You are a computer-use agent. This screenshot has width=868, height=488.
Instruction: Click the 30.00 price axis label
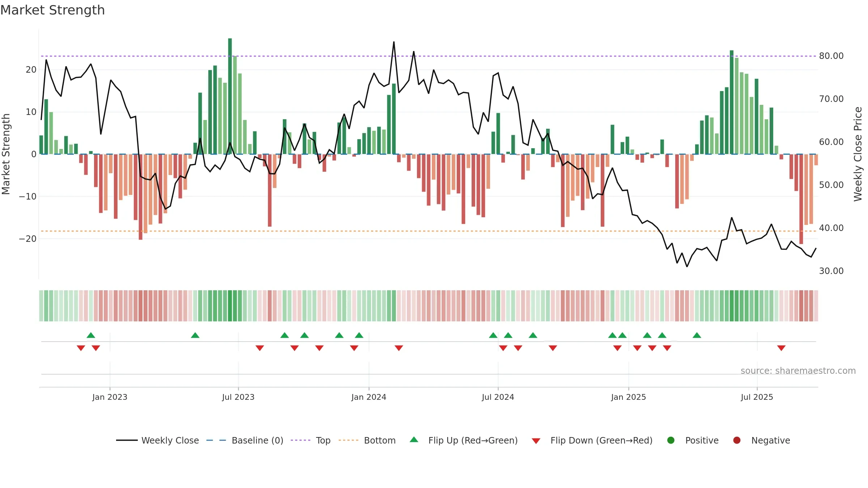click(831, 271)
